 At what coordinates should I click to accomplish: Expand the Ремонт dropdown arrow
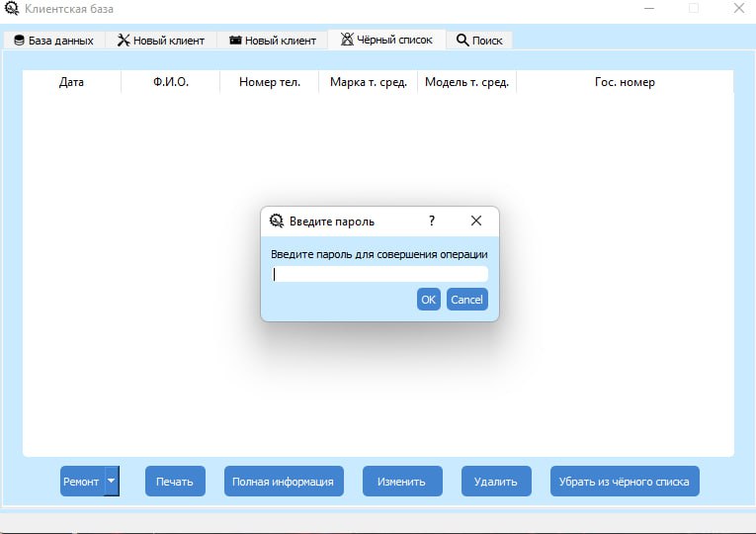point(112,481)
